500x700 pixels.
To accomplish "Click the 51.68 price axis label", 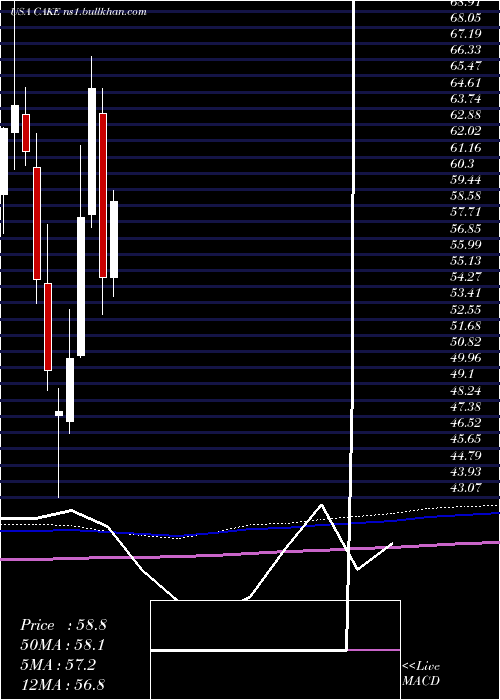I will [x=466, y=326].
